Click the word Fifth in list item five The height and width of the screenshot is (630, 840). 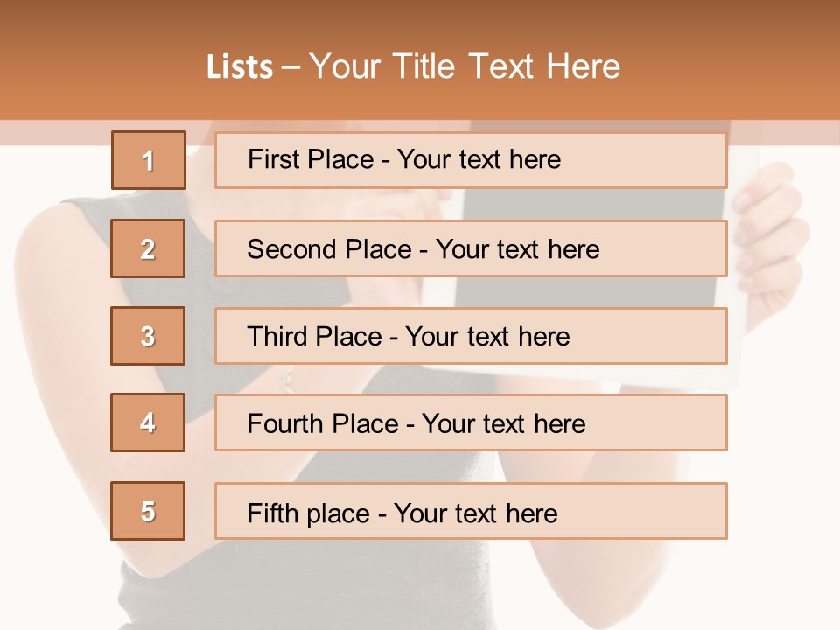tap(273, 513)
